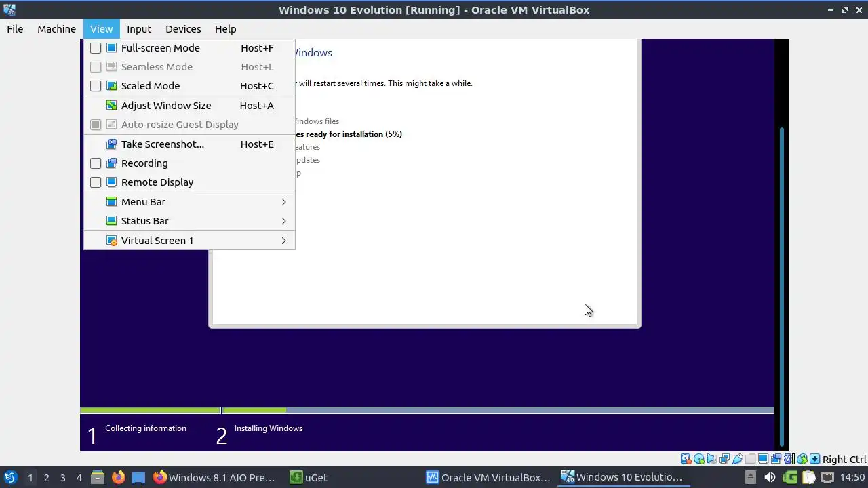Click the VirtualBox icon in the title bar
Viewport: 868px width, 488px height.
pyautogui.click(x=9, y=9)
